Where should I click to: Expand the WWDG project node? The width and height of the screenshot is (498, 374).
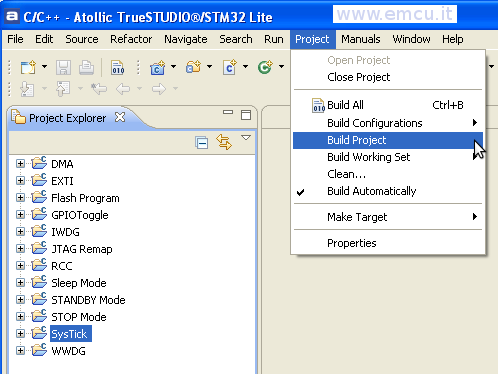coord(20,351)
